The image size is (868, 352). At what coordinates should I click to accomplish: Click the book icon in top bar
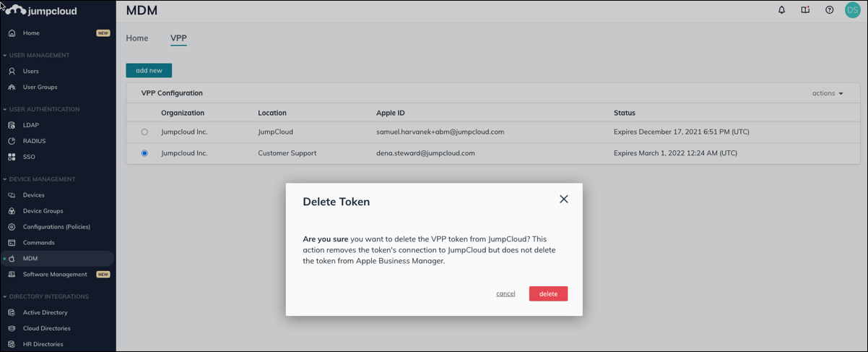tap(805, 10)
